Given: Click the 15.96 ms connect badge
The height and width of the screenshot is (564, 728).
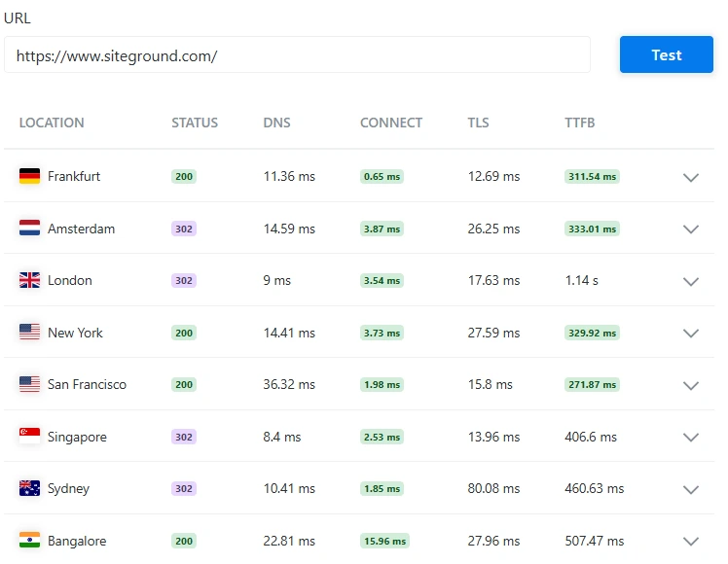Looking at the screenshot, I should tap(384, 541).
